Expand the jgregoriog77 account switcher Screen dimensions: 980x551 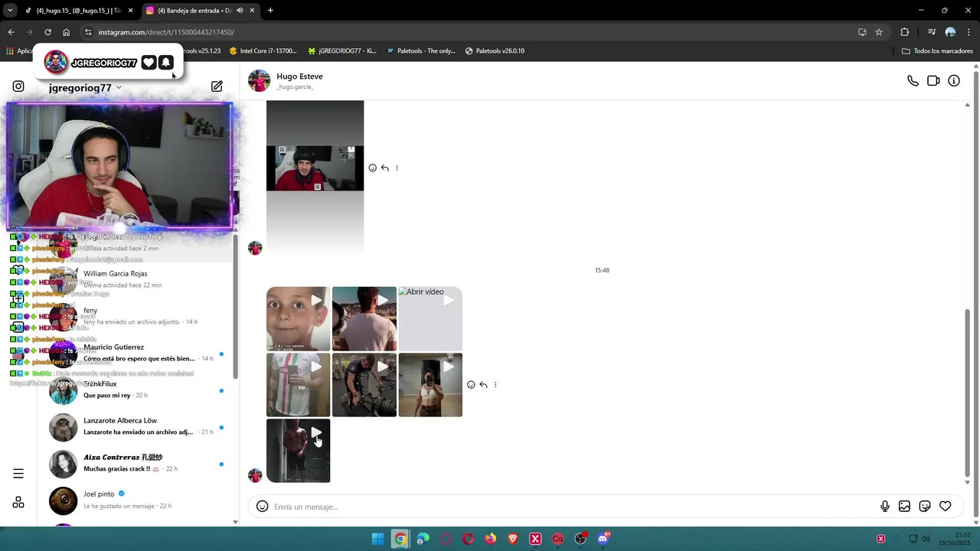click(85, 87)
